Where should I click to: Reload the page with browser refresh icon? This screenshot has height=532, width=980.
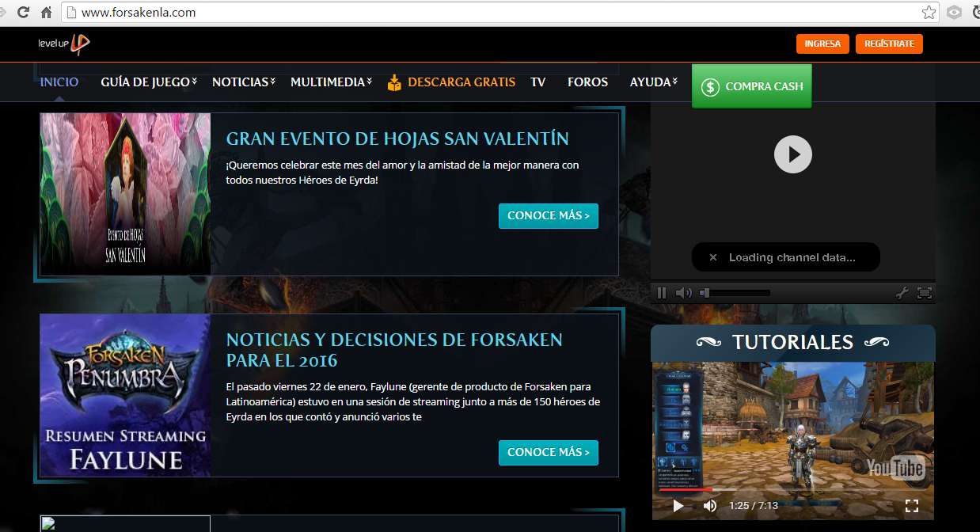[x=23, y=13]
